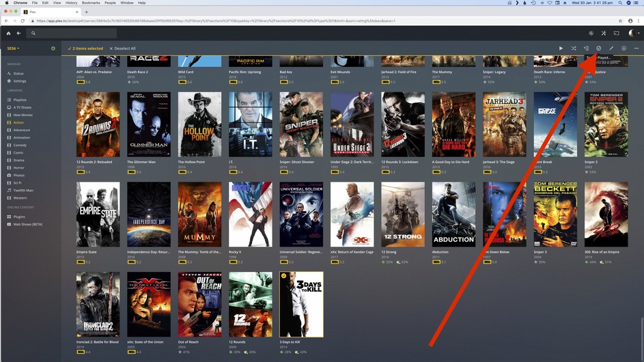Select The Glimmer Man poster
This screenshot has width=644, height=362.
149,124
